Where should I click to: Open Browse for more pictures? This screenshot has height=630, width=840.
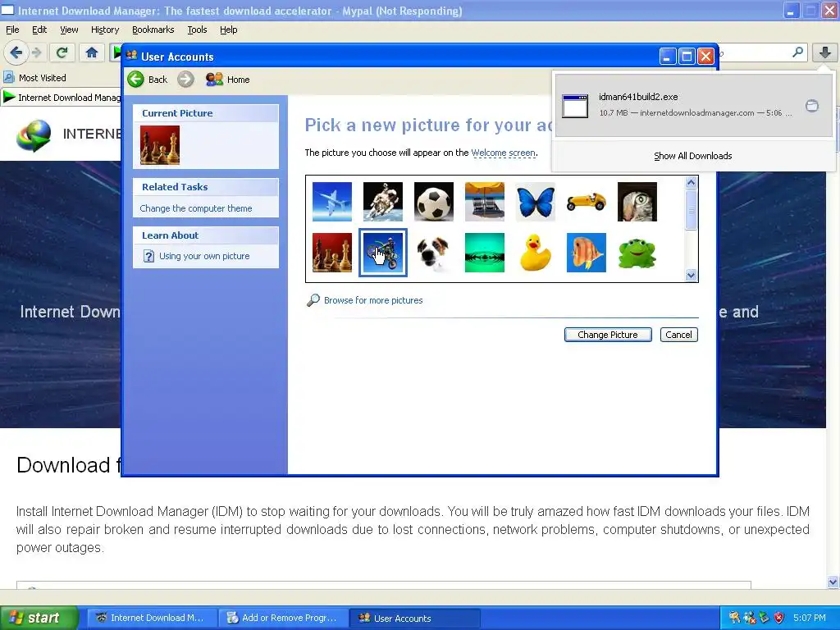(373, 300)
